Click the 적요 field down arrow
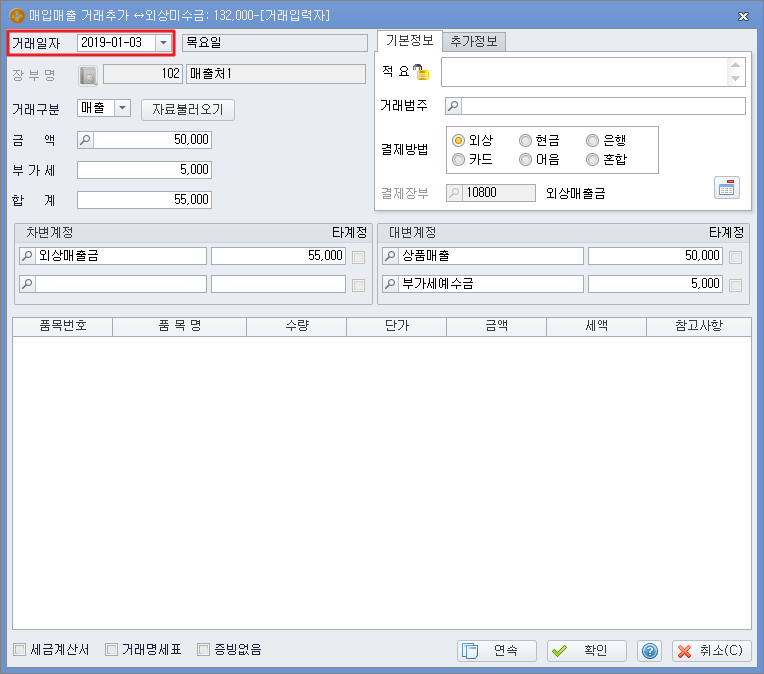 tap(735, 78)
